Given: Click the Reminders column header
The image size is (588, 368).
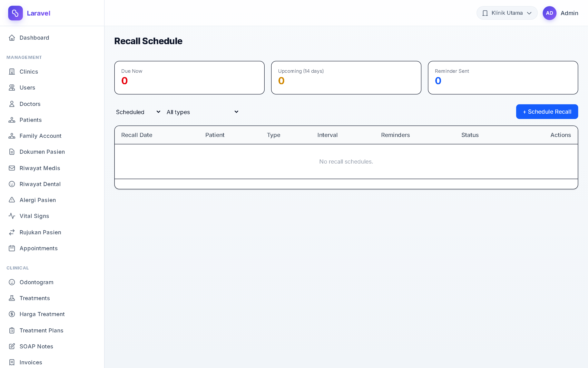Looking at the screenshot, I should click(395, 135).
